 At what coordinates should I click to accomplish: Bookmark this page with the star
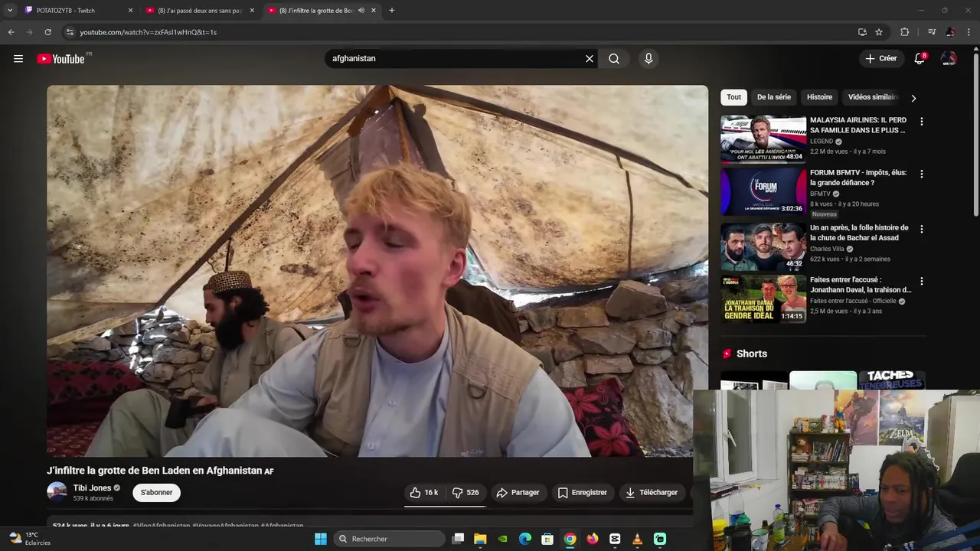(x=879, y=32)
